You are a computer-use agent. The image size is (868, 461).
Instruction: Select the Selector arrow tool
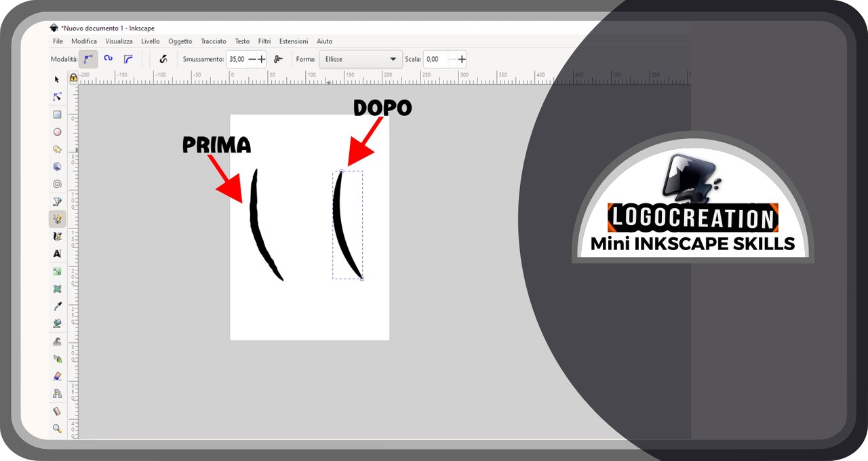point(57,79)
